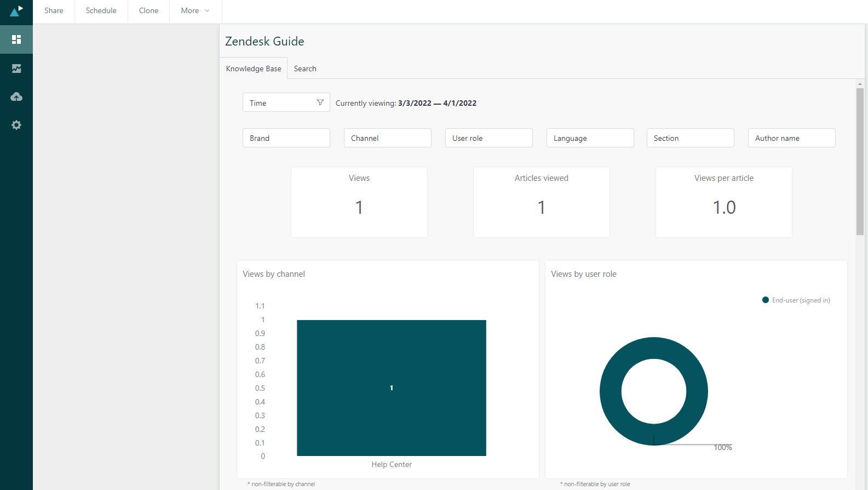Click '* non-filterable by user role' note
Image resolution: width=868 pixels, height=490 pixels.
click(x=595, y=484)
